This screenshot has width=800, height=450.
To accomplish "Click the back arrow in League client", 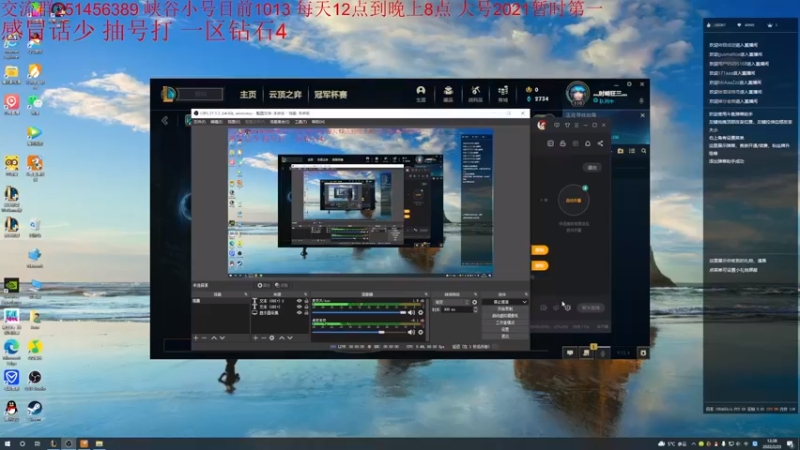I will pyautogui.click(x=165, y=120).
